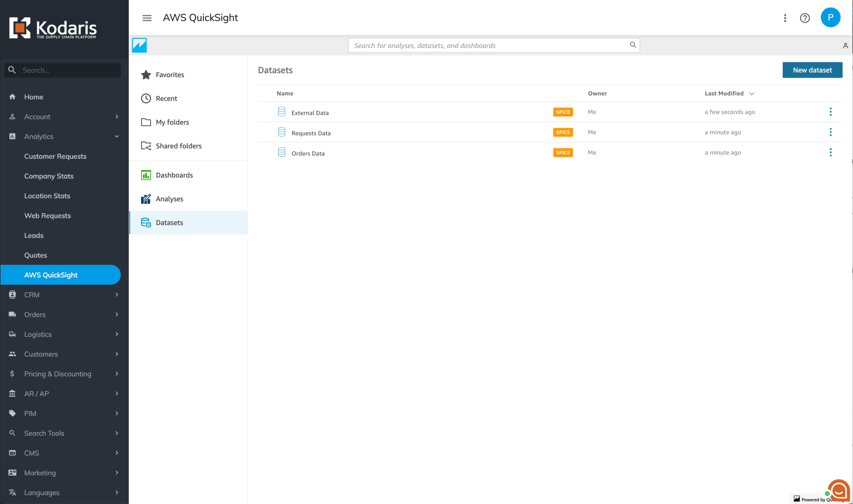Expand the Orders menu chevron
The image size is (853, 504).
(117, 315)
